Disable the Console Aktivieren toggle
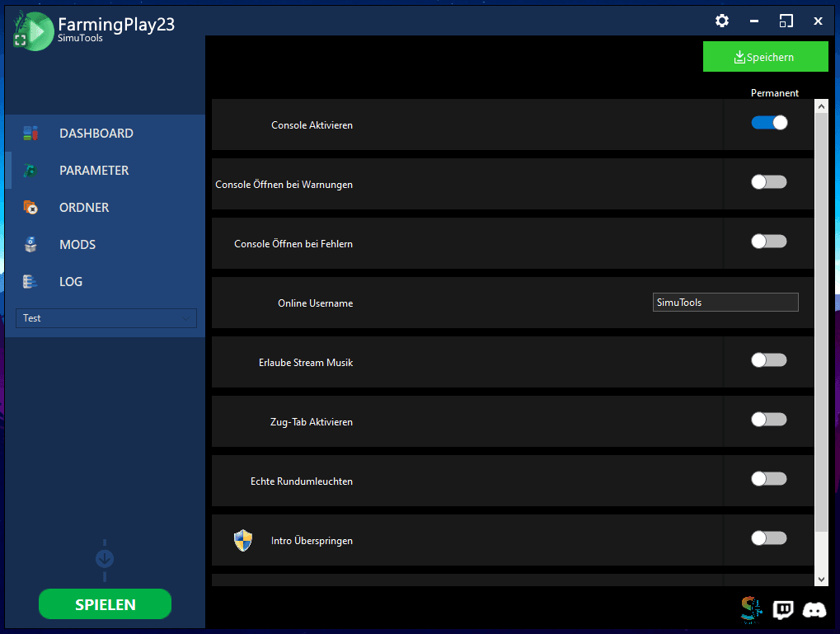This screenshot has width=840, height=634. click(769, 123)
